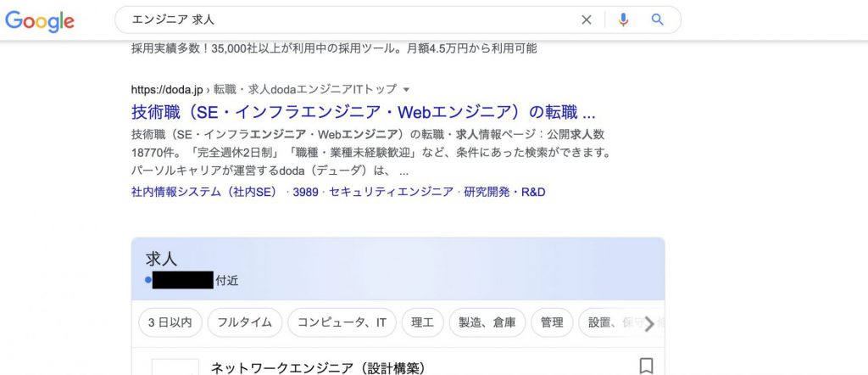Select the 理工 filter chip

point(422,322)
